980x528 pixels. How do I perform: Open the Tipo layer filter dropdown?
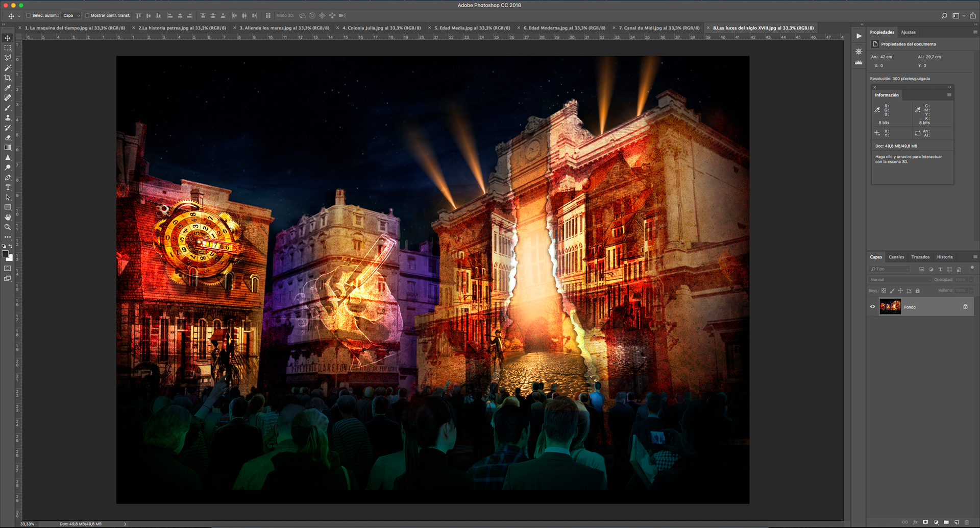coord(890,269)
